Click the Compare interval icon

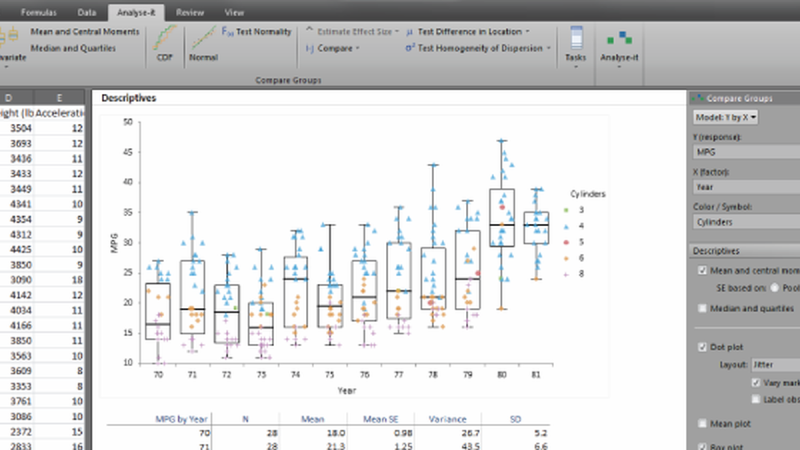[309, 48]
